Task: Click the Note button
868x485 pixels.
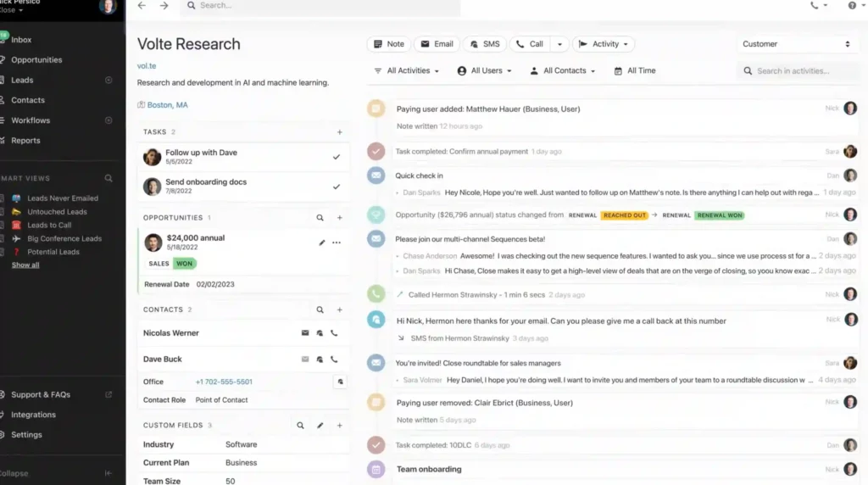Action: (x=388, y=44)
